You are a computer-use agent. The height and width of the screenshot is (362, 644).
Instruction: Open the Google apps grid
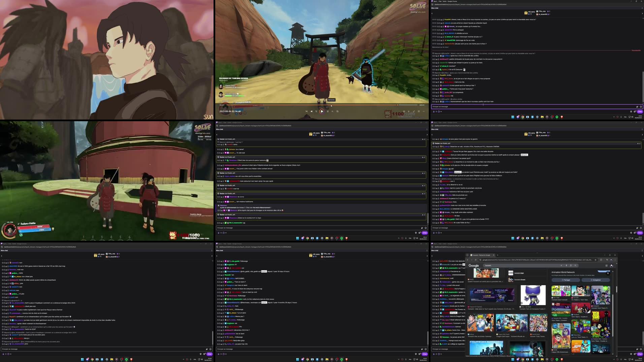pyautogui.click(x=607, y=265)
